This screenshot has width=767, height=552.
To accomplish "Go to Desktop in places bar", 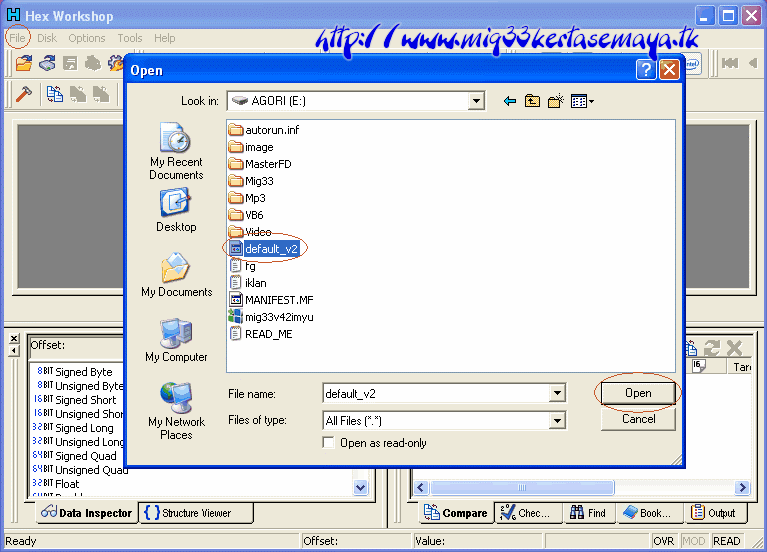I will click(x=176, y=210).
